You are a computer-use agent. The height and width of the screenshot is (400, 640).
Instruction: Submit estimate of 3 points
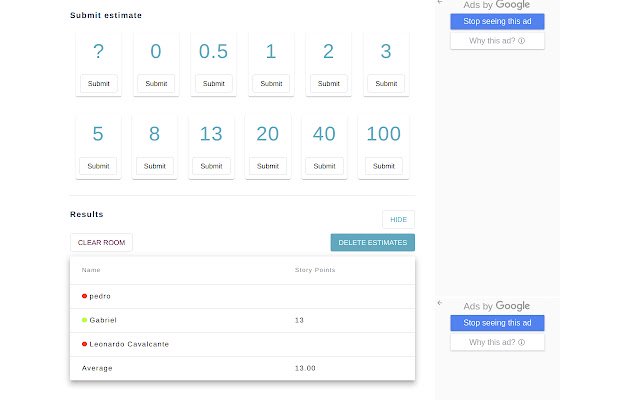386,84
